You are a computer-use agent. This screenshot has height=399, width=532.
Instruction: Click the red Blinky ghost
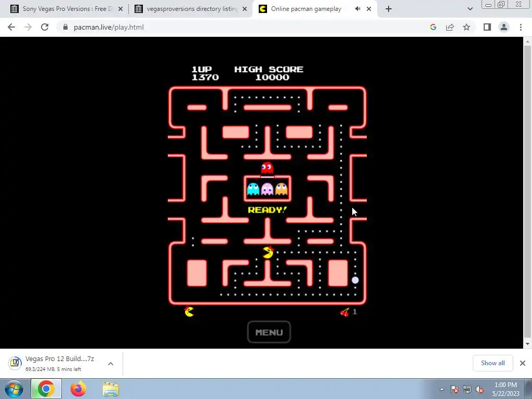click(x=267, y=168)
